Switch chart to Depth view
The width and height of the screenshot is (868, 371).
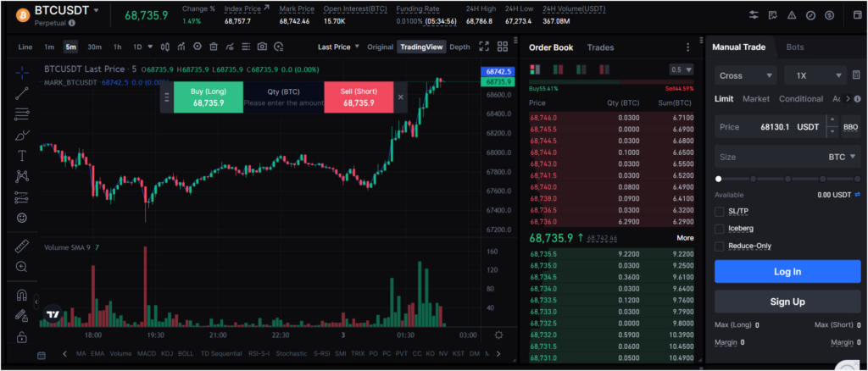coord(459,47)
